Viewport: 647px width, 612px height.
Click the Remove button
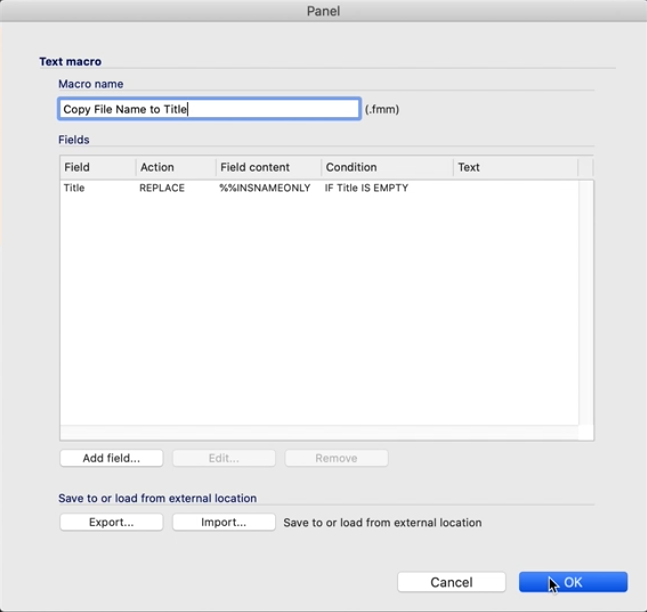tap(336, 458)
